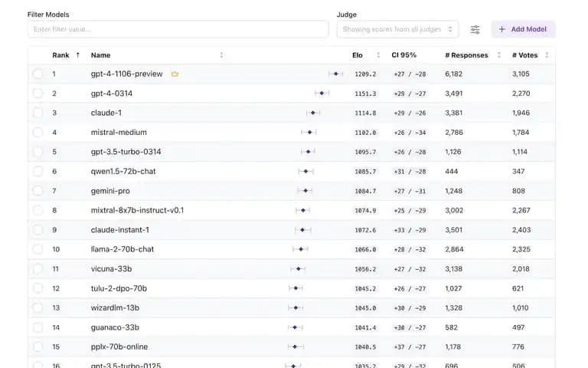Click the votes count 2,403
The image size is (588, 368).
click(521, 230)
